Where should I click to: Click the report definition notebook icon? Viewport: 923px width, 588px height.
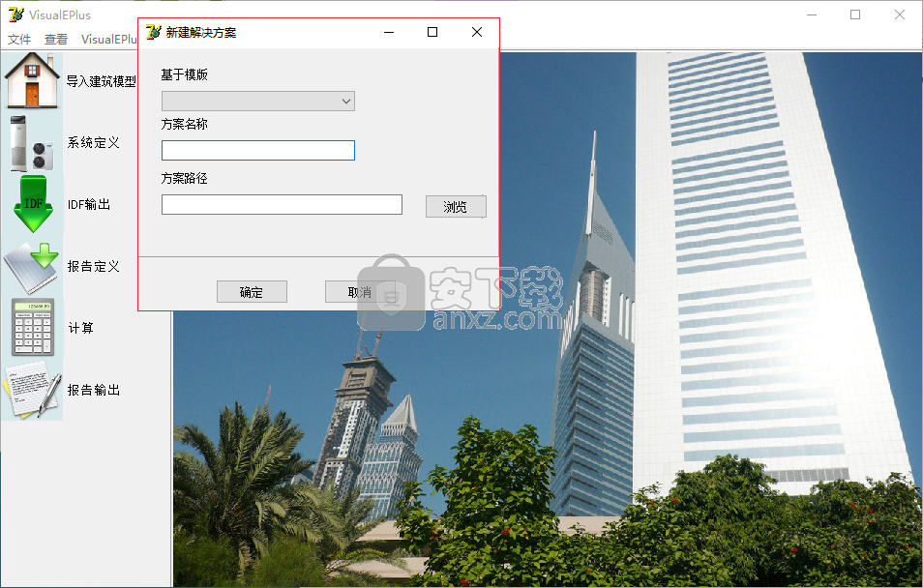click(x=32, y=267)
